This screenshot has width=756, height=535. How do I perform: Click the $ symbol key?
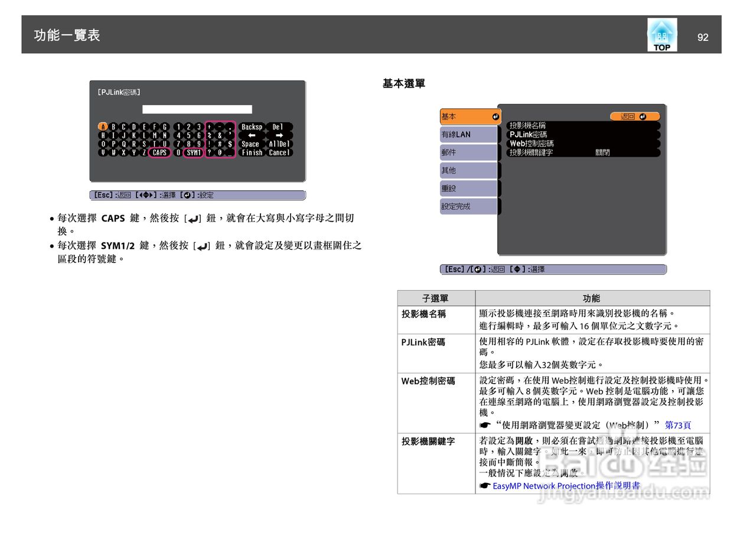[230, 144]
